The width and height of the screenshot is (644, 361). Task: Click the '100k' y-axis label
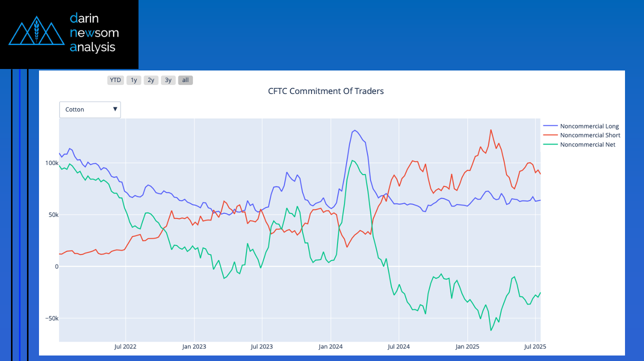51,163
